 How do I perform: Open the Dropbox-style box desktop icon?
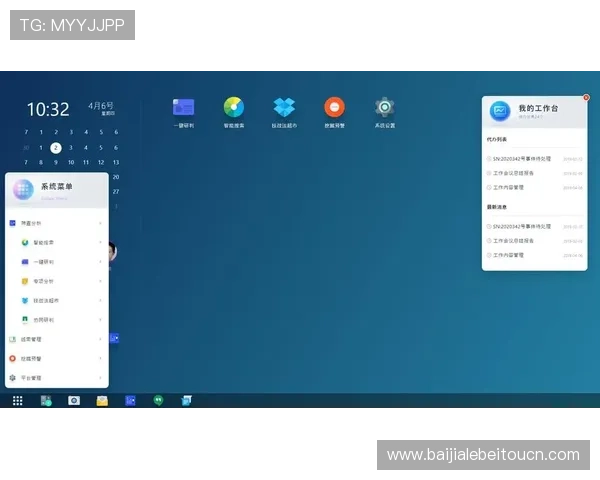(x=284, y=108)
